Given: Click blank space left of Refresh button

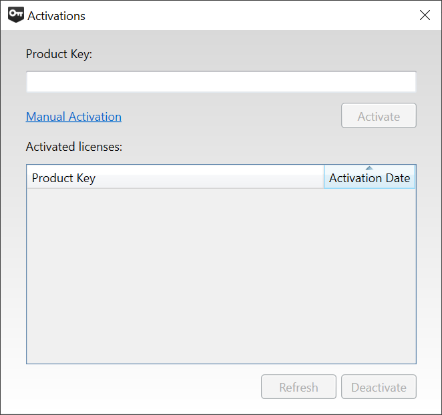Looking at the screenshot, I should point(143,387).
